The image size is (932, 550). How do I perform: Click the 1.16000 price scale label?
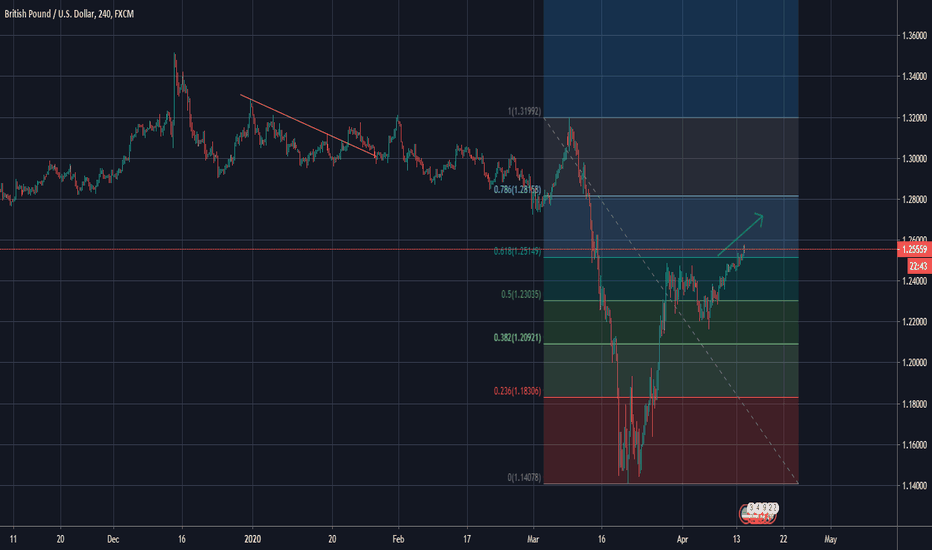point(914,445)
